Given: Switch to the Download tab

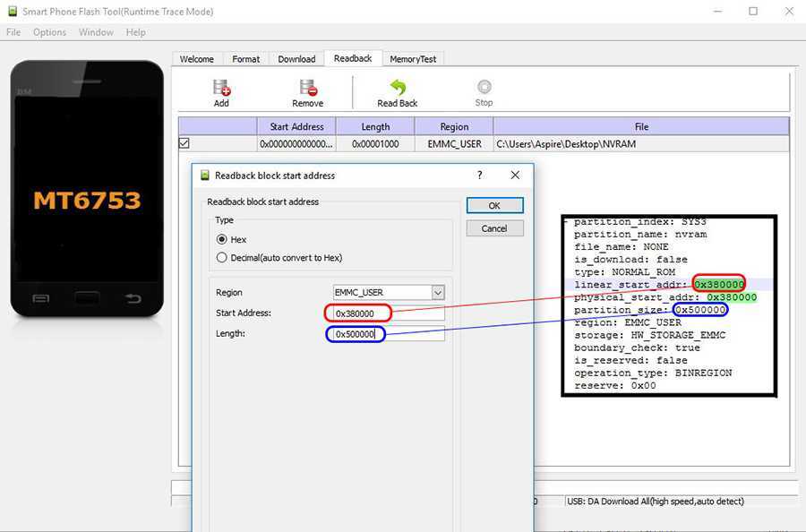Looking at the screenshot, I should pos(296,59).
